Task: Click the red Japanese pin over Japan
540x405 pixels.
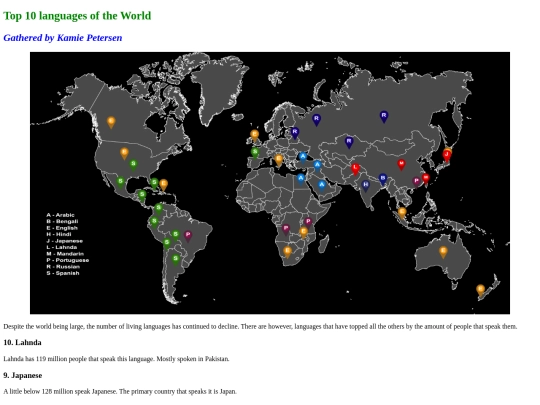Action: pos(447,156)
